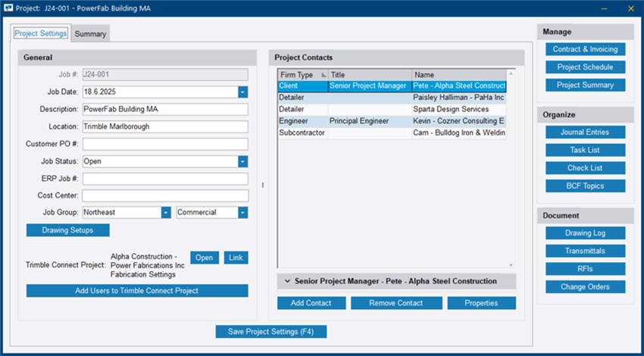
Task: Click into the Customer PO # field
Action: point(165,144)
